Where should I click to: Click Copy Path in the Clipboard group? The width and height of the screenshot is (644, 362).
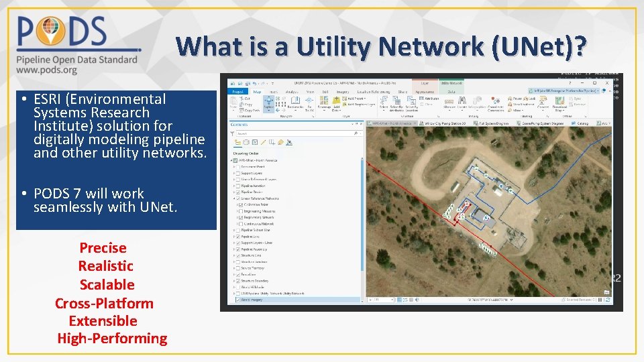(x=250, y=111)
